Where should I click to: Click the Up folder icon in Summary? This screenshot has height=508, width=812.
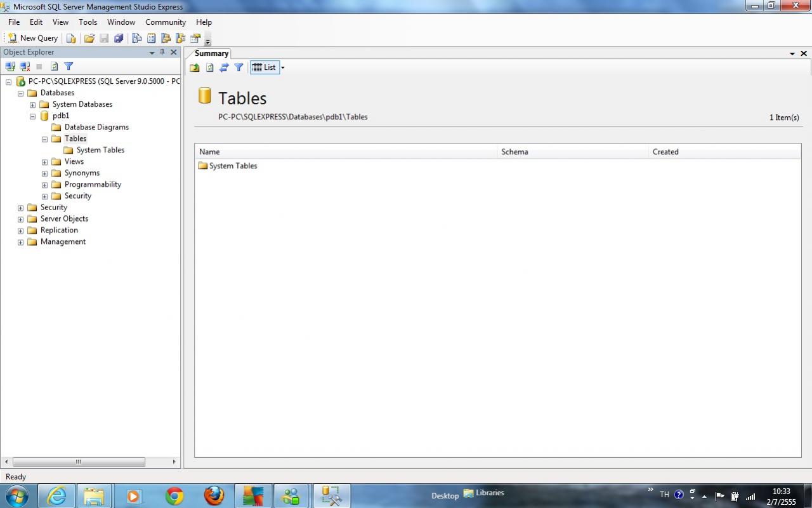[x=195, y=67]
